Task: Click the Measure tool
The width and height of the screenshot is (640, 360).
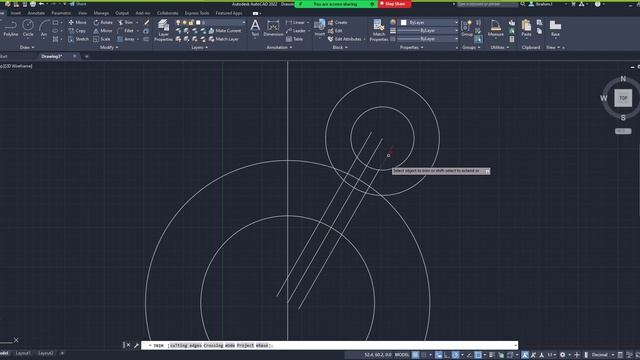Action: [496, 28]
